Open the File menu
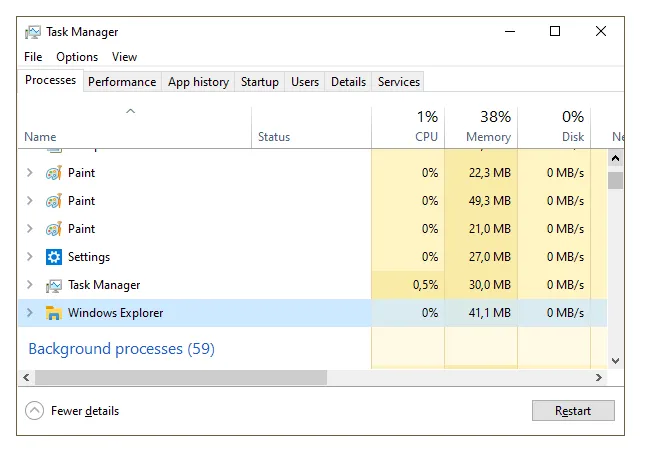 (x=33, y=57)
